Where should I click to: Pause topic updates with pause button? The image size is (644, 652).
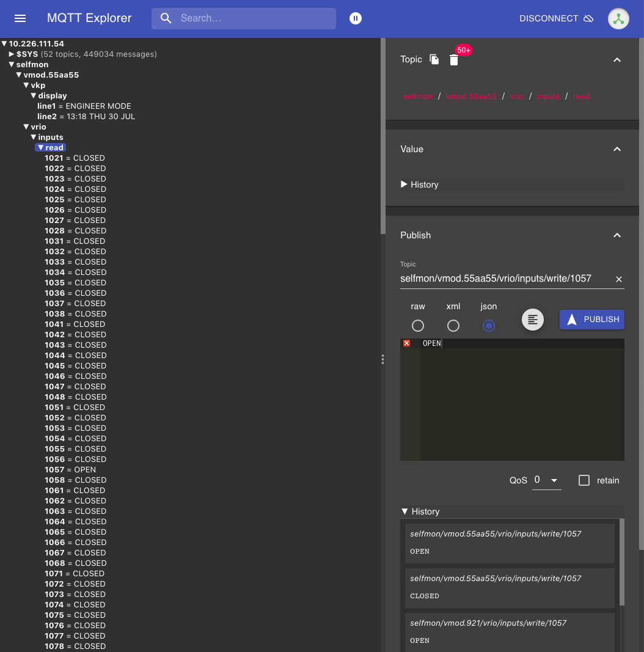356,18
